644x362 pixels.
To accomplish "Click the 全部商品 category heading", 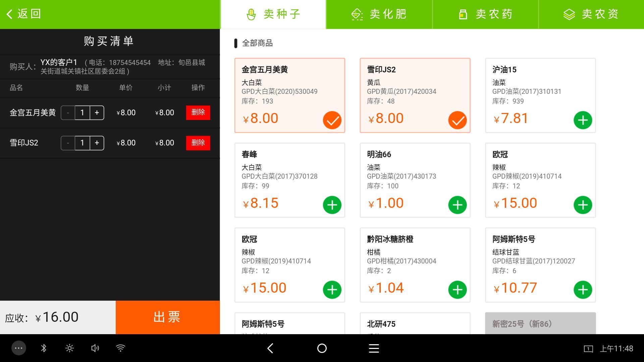I will (x=257, y=43).
